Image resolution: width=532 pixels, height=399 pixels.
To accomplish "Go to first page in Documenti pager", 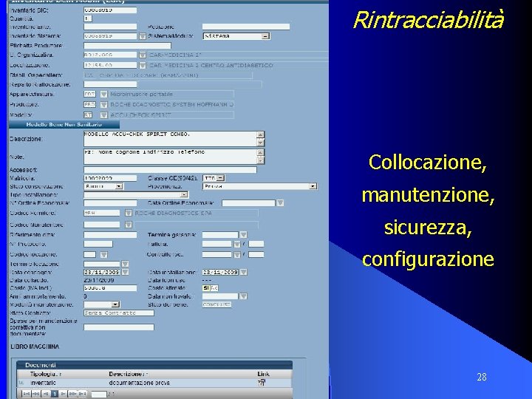I will click(27, 394).
